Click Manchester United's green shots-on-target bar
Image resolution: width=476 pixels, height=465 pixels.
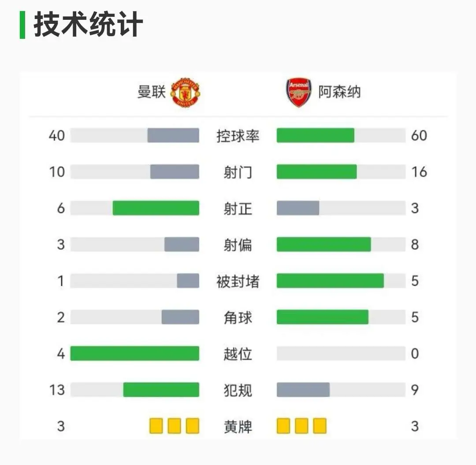156,208
